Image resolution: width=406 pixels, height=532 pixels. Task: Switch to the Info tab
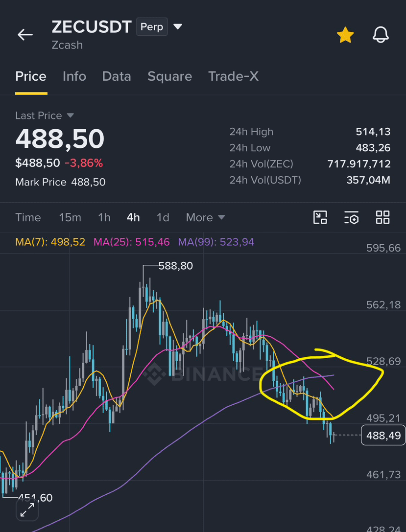[x=74, y=76]
